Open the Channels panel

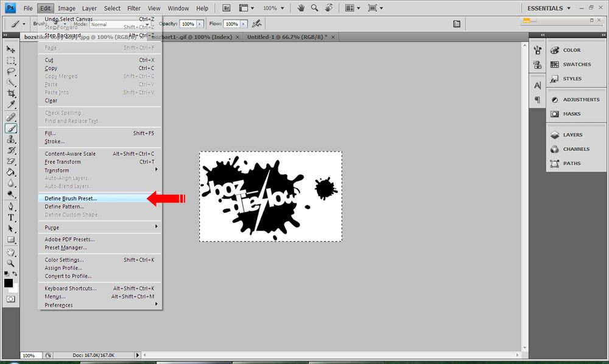(576, 149)
